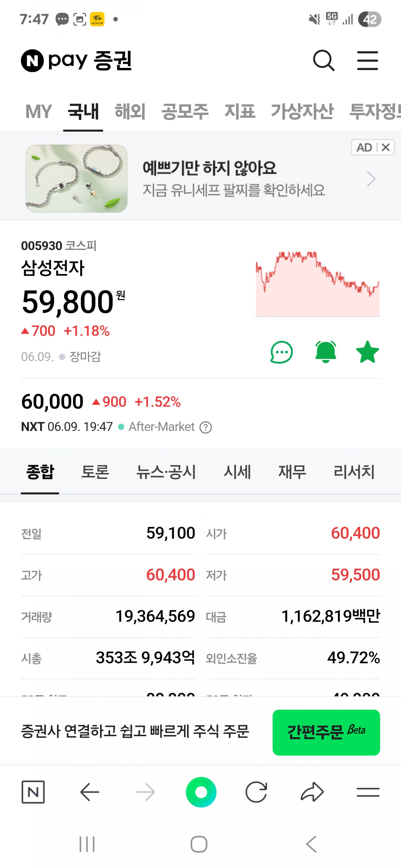Screen dimensions: 401x868
Task: Close the ad banner with X
Action: [386, 147]
